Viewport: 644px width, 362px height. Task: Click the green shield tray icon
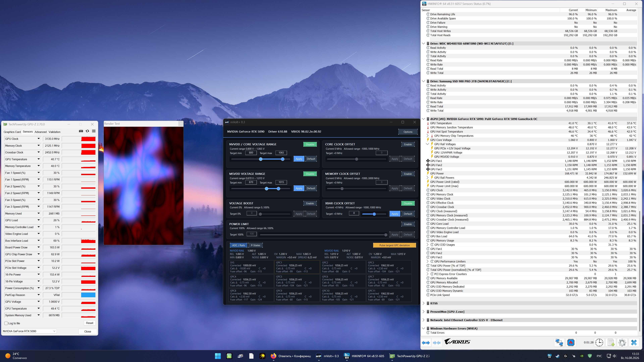[x=590, y=356]
